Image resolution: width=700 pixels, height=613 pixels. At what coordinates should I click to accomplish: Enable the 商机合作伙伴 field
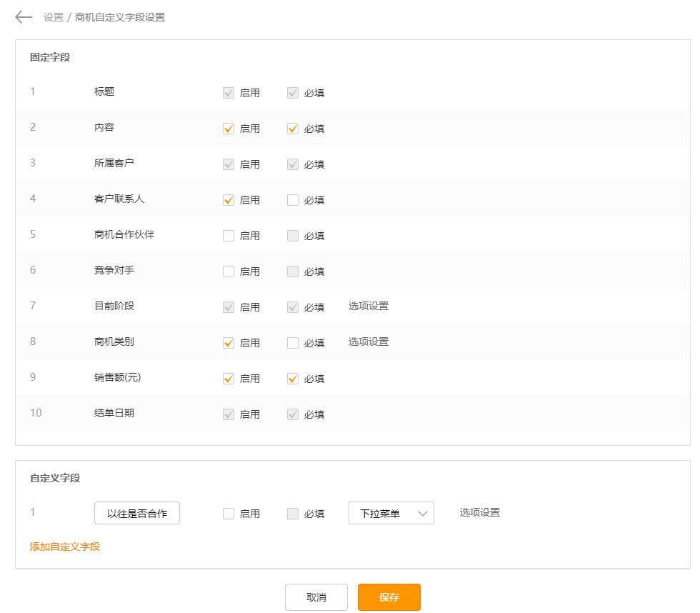229,236
